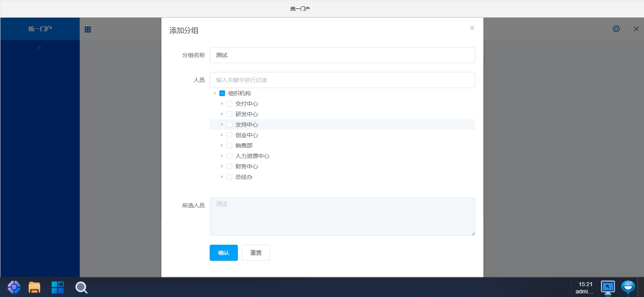Click the back arrow in sidebar
Screen dimensions: 644x297
tap(40, 48)
